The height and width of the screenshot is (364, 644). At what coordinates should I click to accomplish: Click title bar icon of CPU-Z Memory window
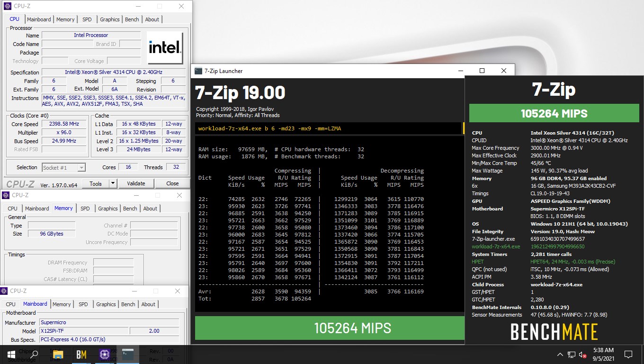click(5, 195)
